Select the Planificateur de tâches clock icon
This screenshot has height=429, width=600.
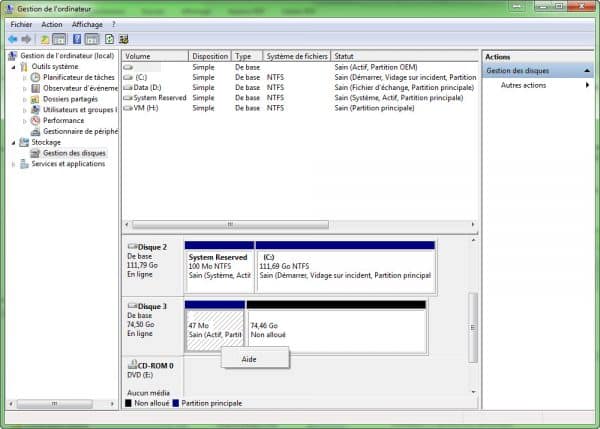(x=36, y=77)
